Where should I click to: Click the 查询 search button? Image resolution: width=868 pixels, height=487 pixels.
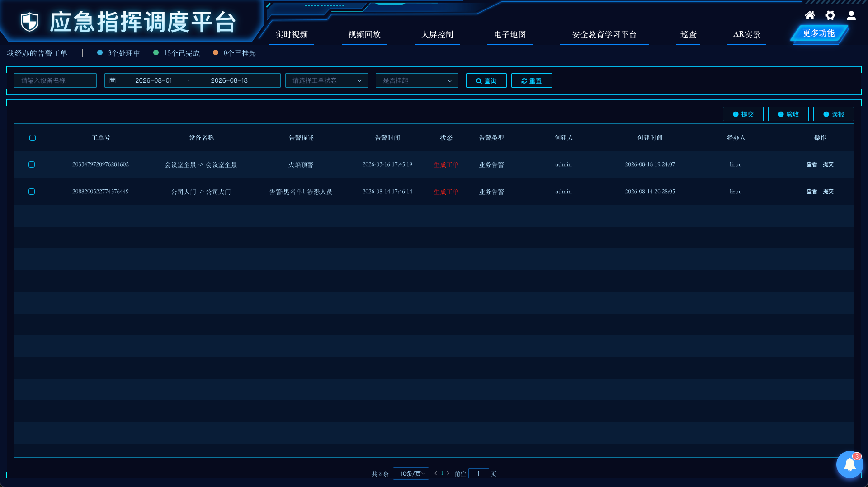[x=486, y=80]
